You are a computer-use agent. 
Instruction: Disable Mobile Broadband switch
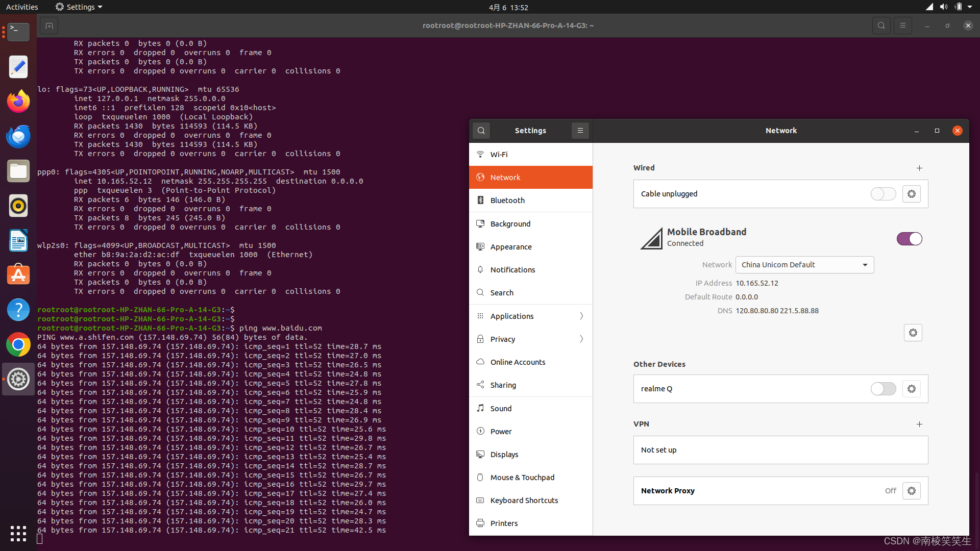(x=909, y=239)
